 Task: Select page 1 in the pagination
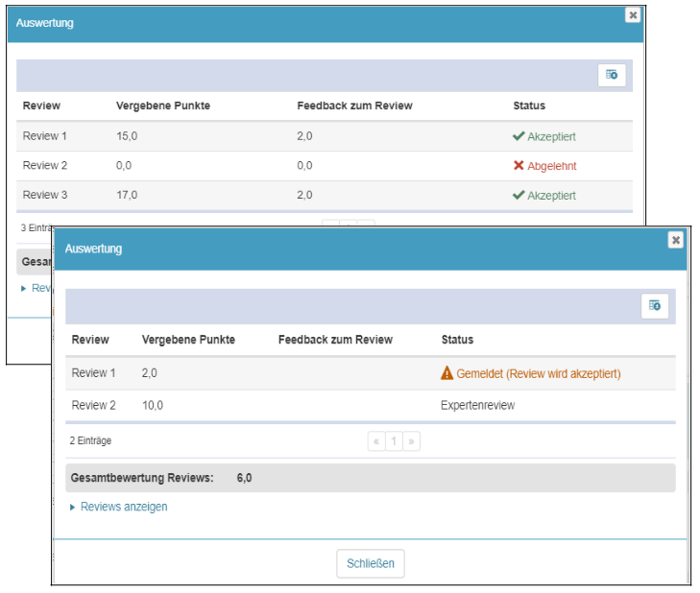click(x=394, y=441)
